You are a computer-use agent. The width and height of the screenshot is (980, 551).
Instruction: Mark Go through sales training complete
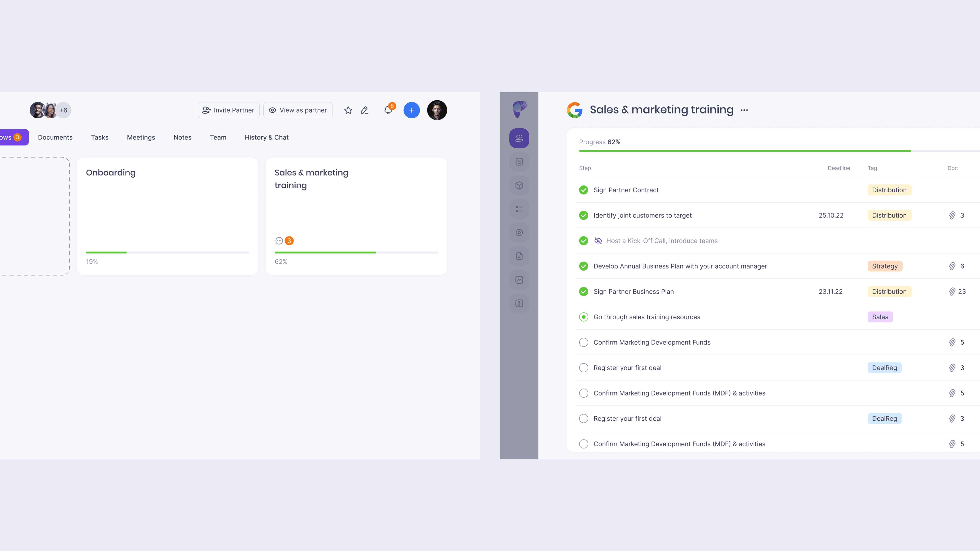coord(583,317)
